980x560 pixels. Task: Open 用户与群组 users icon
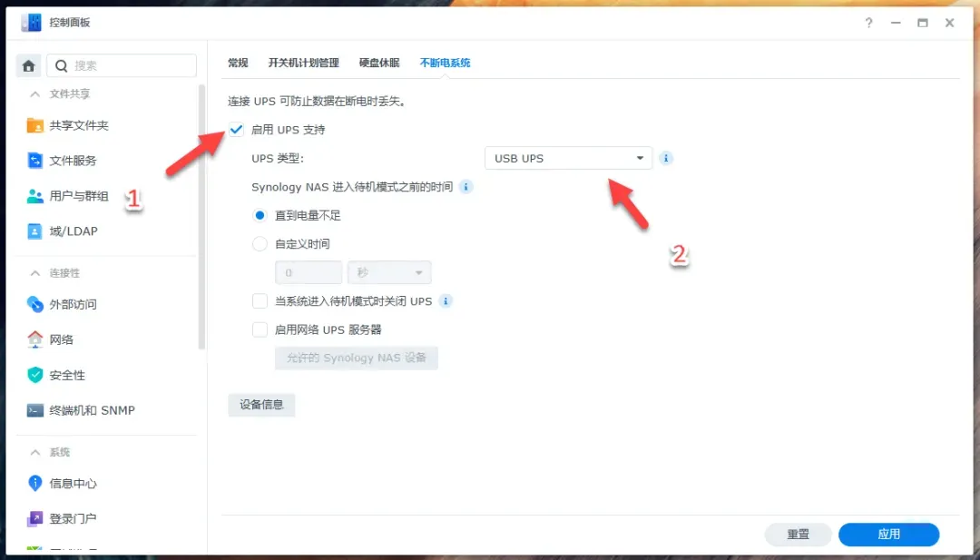35,196
